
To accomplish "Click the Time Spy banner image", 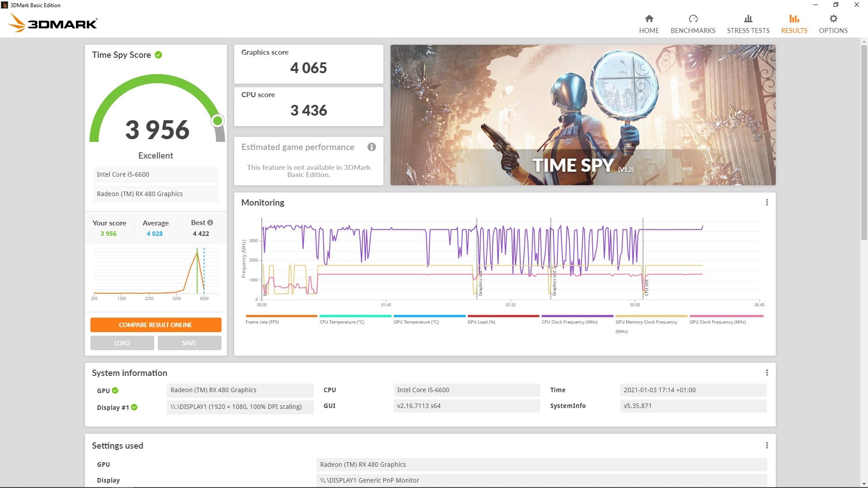I will click(583, 115).
